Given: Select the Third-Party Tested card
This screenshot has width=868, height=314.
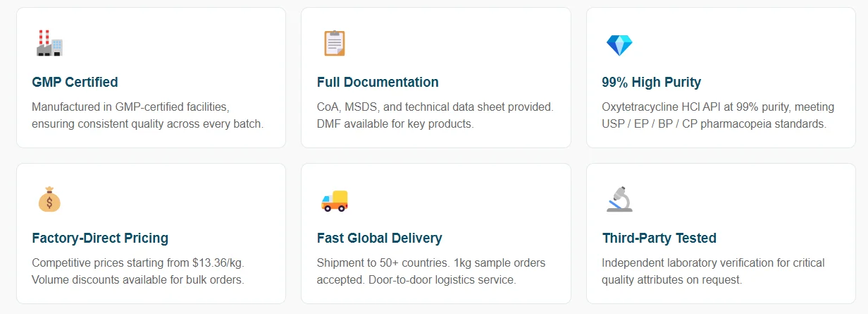Looking at the screenshot, I should pos(721,234).
